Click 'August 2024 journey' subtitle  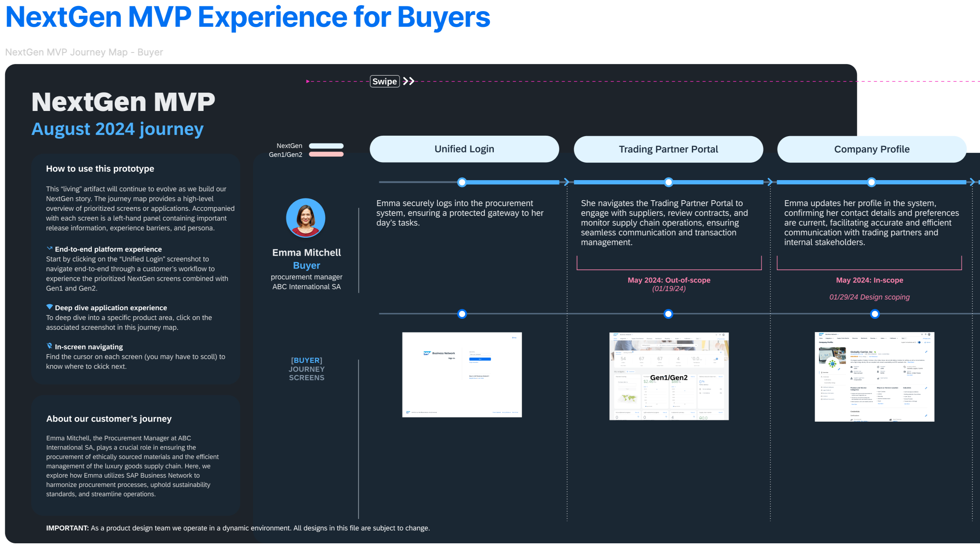click(x=117, y=129)
